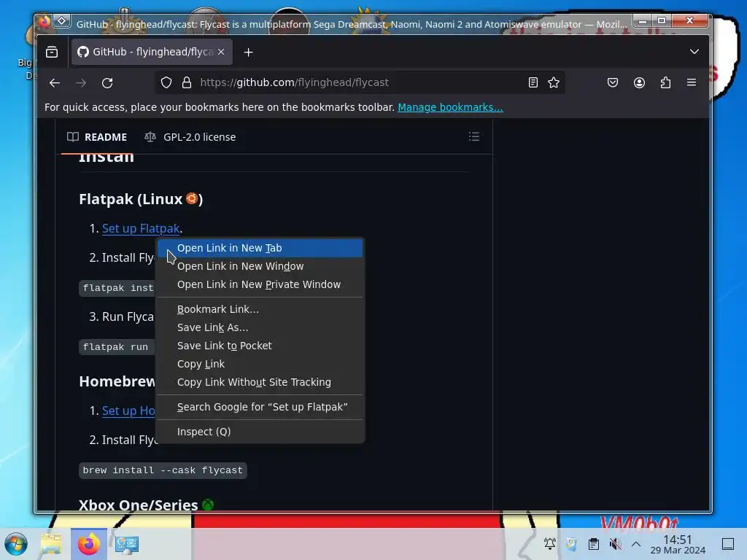This screenshot has height=560, width=747.
Task: Open notifications bell in system tray
Action: coord(550,544)
